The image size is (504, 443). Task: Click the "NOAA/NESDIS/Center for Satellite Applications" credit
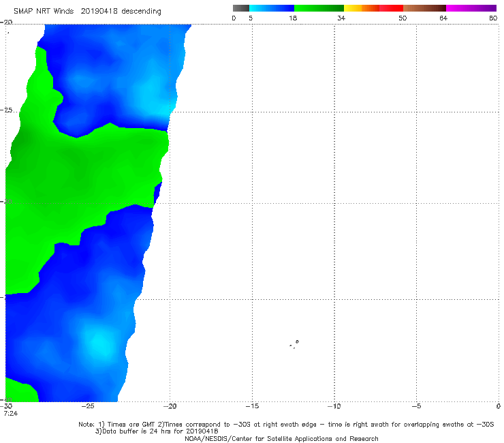(x=258, y=439)
